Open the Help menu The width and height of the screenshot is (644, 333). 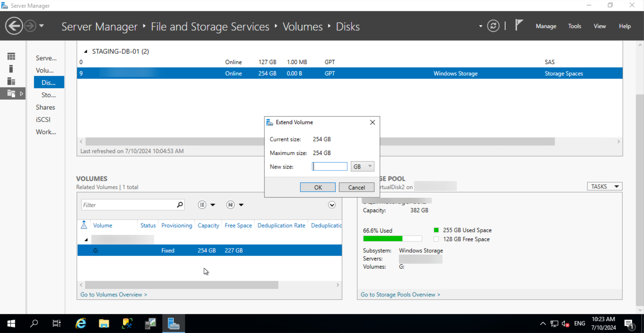pos(625,26)
